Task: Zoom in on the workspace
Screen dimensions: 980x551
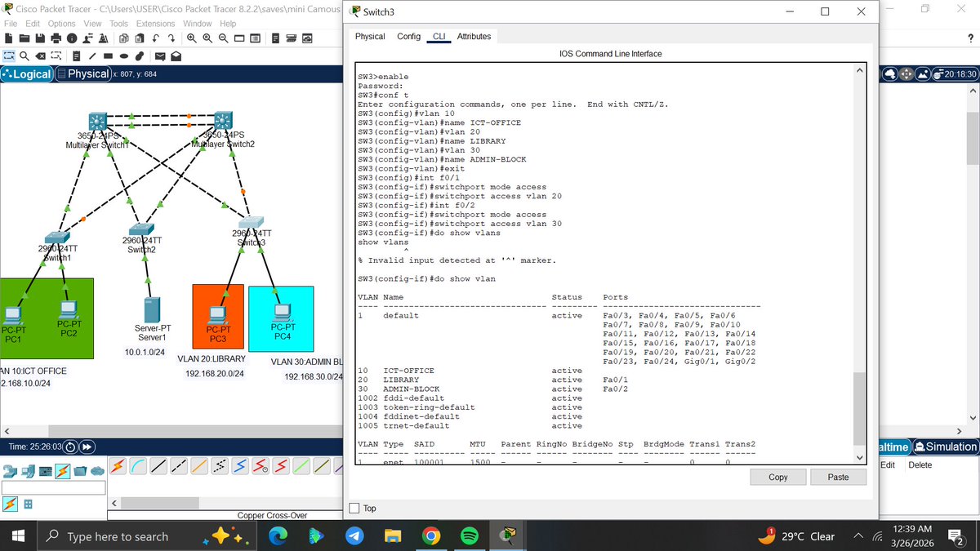Action: point(192,38)
